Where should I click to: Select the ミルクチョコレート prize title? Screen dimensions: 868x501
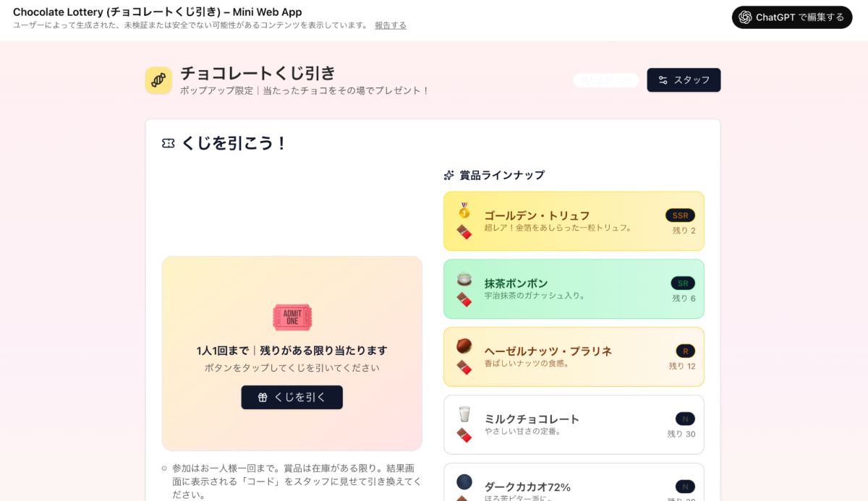coord(532,419)
